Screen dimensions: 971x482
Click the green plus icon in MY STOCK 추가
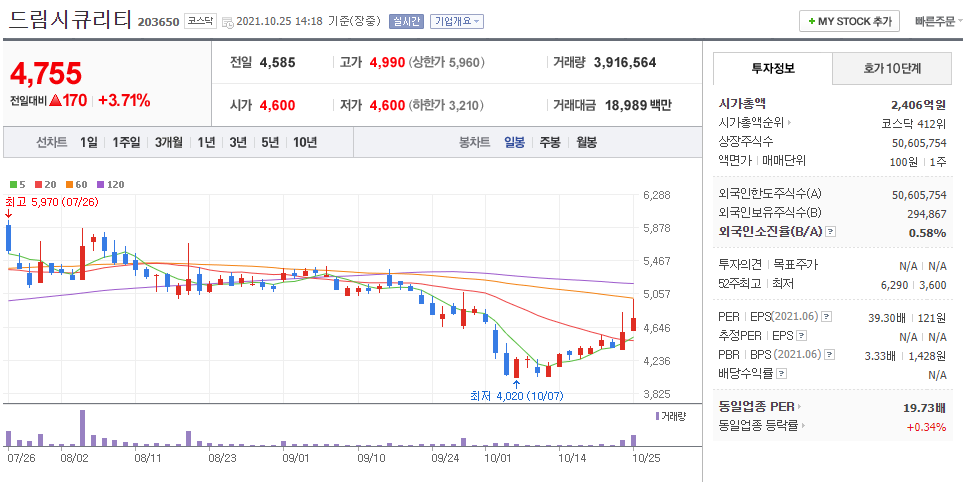[811, 21]
